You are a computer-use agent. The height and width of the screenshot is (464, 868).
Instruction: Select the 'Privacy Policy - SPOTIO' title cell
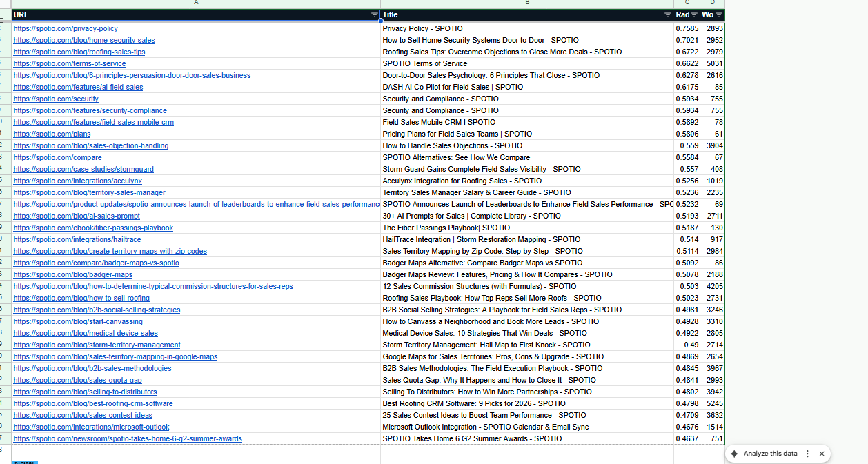527,28
